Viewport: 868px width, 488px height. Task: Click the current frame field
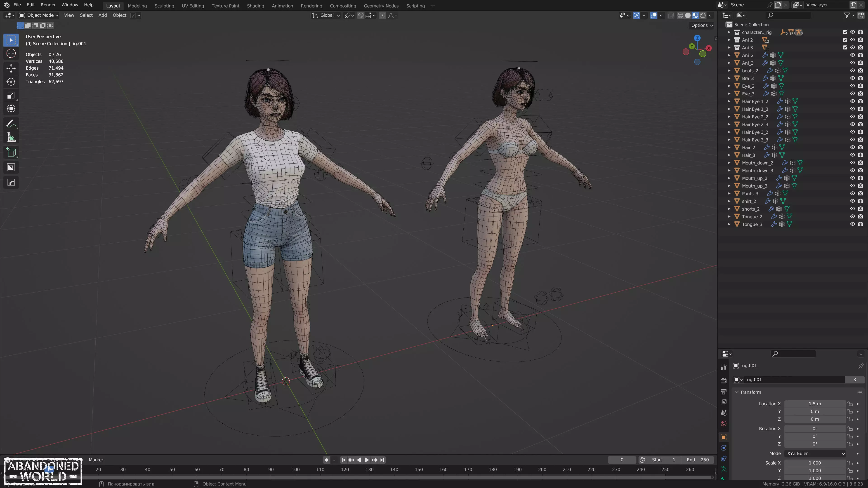pos(622,460)
